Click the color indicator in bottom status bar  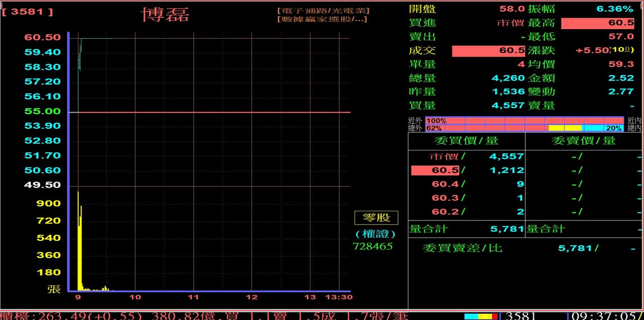481,316
